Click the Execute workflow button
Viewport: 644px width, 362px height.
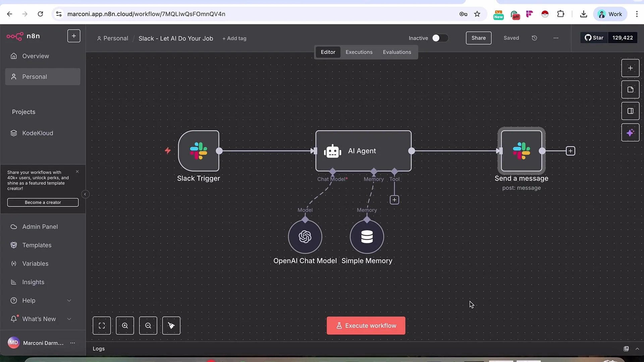[x=366, y=325]
